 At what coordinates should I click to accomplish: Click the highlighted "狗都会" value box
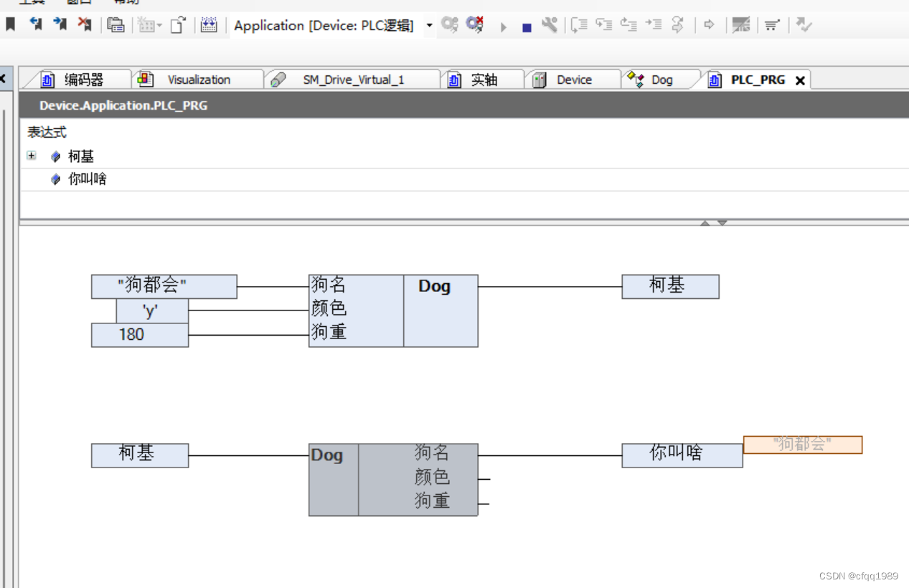803,445
